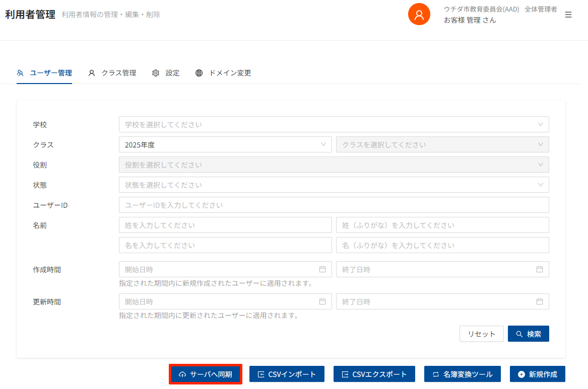Select the ユーザー管理 tab

(44, 73)
